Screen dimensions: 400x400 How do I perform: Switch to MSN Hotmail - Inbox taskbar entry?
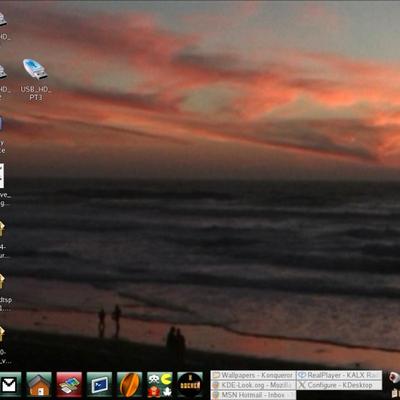pyautogui.click(x=253, y=395)
